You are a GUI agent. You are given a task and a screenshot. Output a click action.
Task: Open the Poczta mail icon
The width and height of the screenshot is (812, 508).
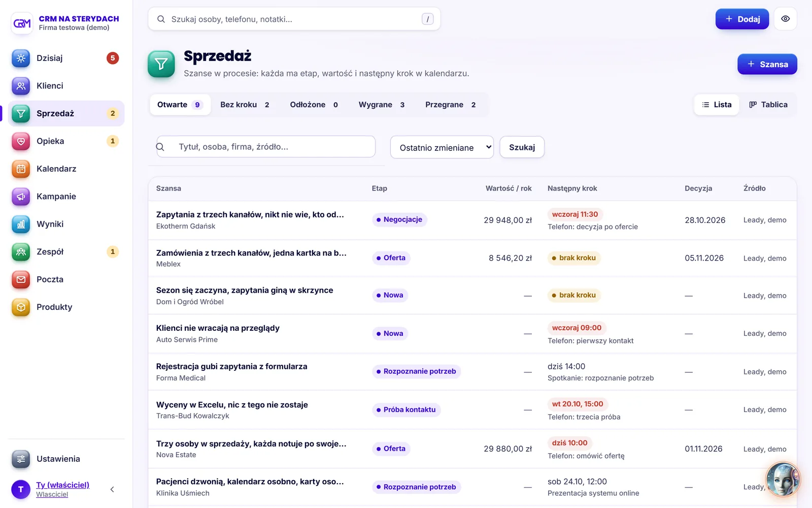coord(21,279)
